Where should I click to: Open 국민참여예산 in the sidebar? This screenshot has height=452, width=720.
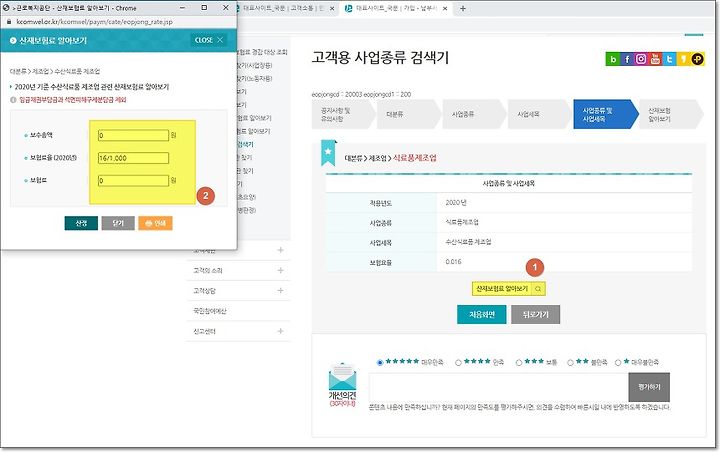(x=210, y=311)
